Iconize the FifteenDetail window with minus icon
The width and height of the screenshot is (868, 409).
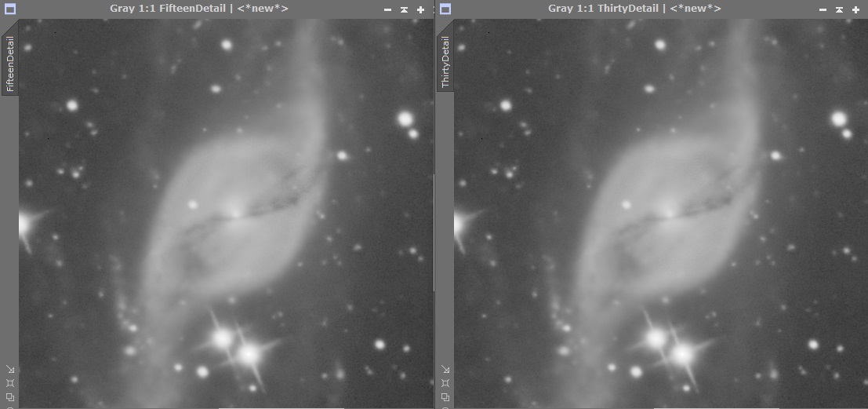tap(387, 9)
